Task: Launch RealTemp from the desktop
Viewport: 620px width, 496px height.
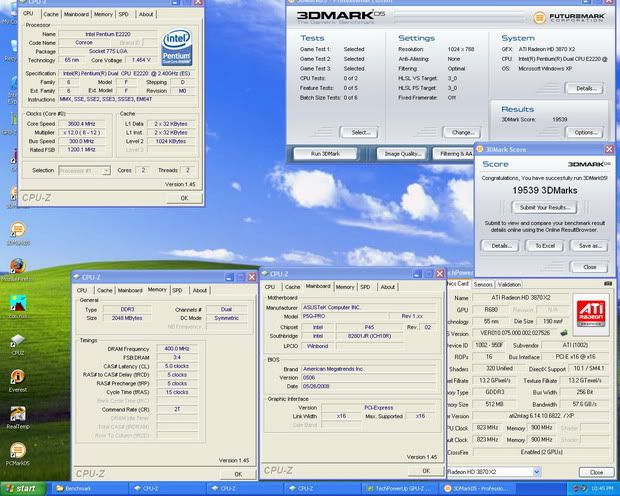Action: 18,417
